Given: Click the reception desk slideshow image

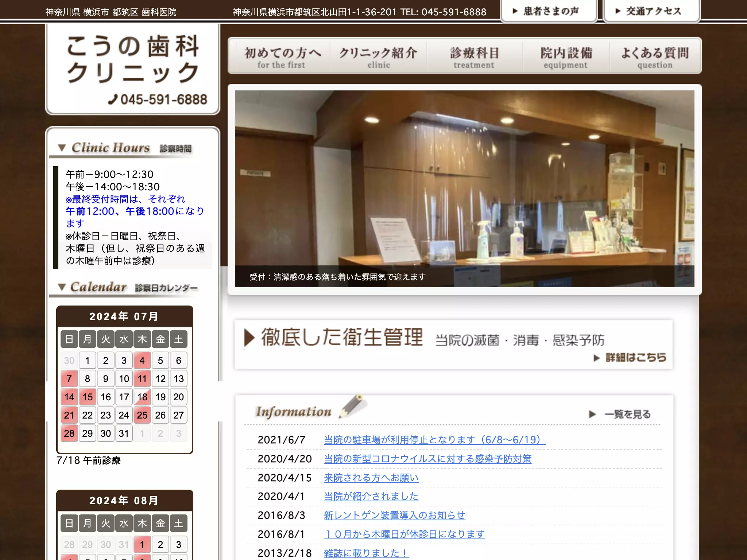Looking at the screenshot, I should tap(464, 188).
